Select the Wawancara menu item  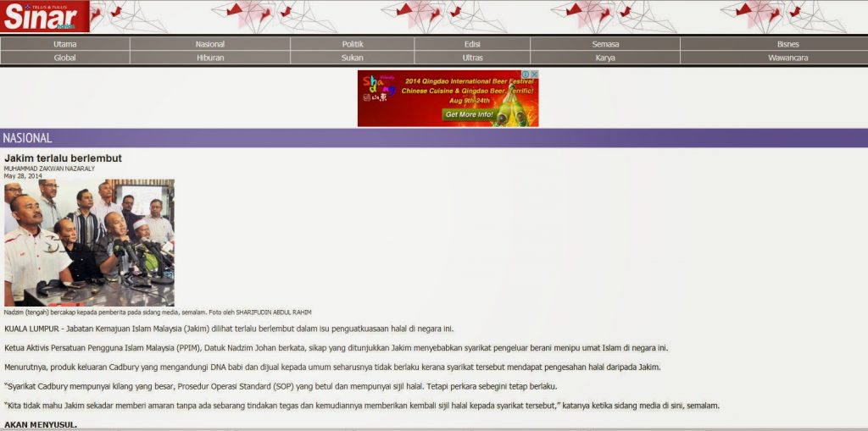tap(787, 58)
